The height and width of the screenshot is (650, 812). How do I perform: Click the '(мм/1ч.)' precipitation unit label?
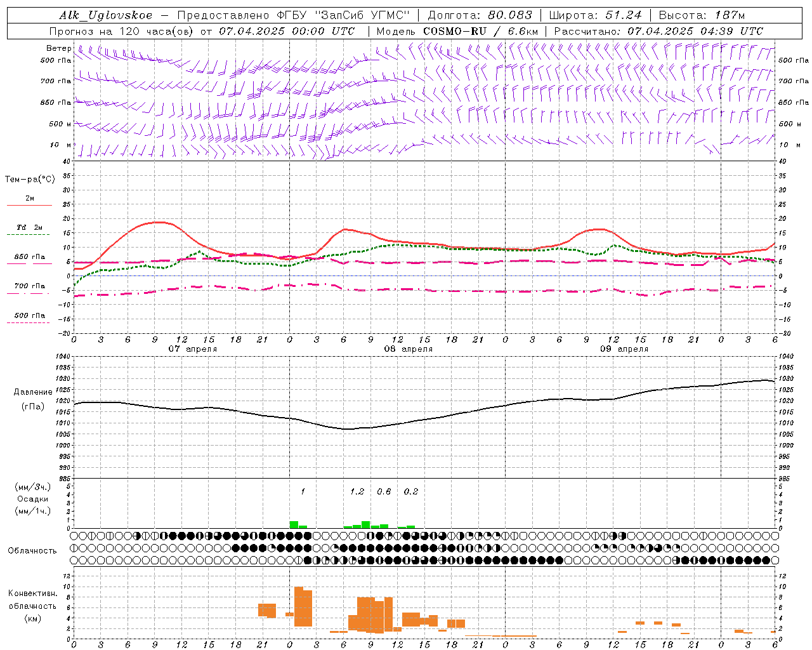coord(33,512)
